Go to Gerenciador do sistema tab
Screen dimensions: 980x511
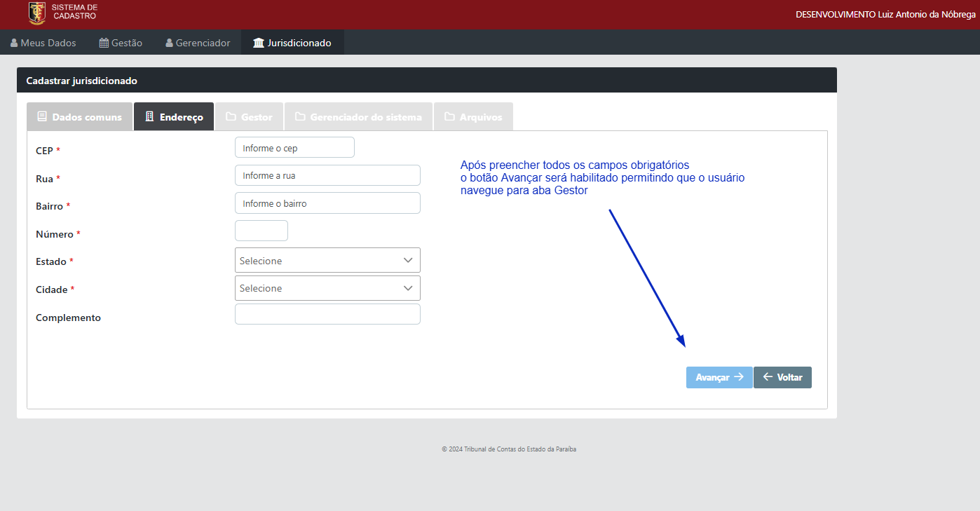358,117
